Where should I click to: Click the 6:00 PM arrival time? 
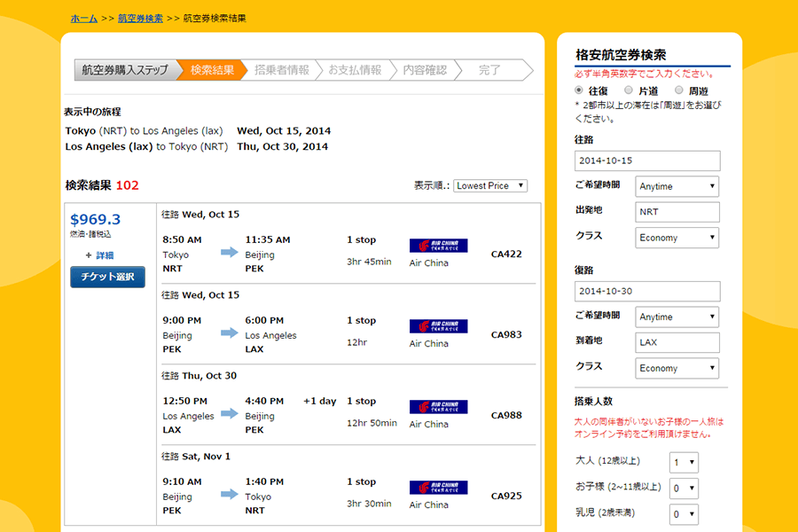(x=264, y=321)
